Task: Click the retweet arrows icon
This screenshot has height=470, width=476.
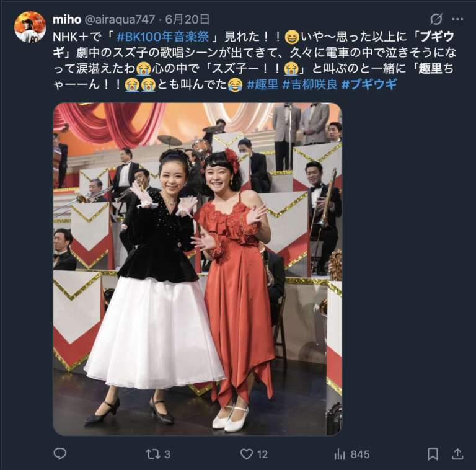Action: click(x=152, y=454)
